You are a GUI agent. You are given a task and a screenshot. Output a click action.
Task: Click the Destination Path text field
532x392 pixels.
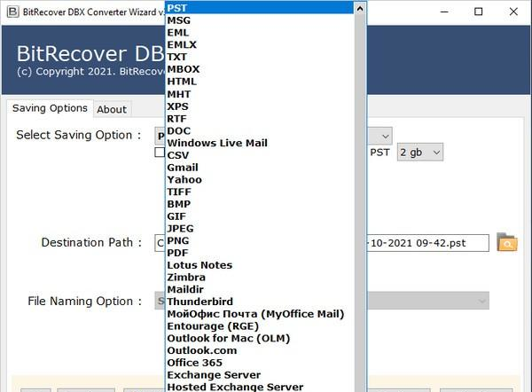click(322, 243)
